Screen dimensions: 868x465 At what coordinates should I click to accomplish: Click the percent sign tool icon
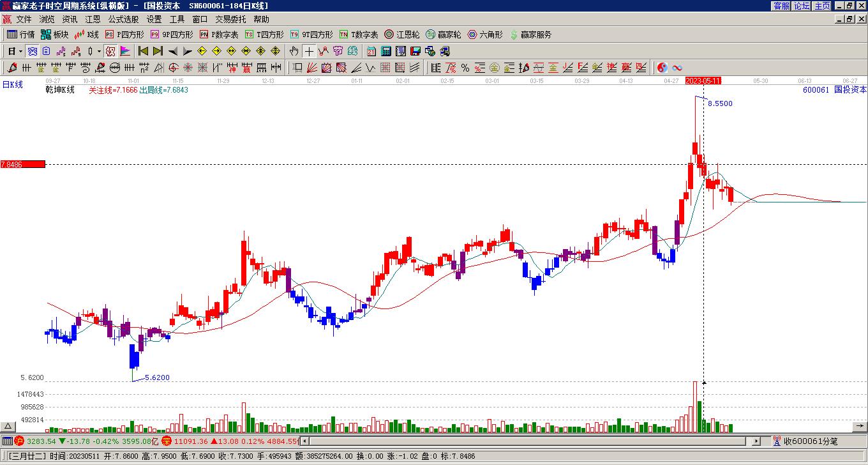pyautogui.click(x=465, y=68)
